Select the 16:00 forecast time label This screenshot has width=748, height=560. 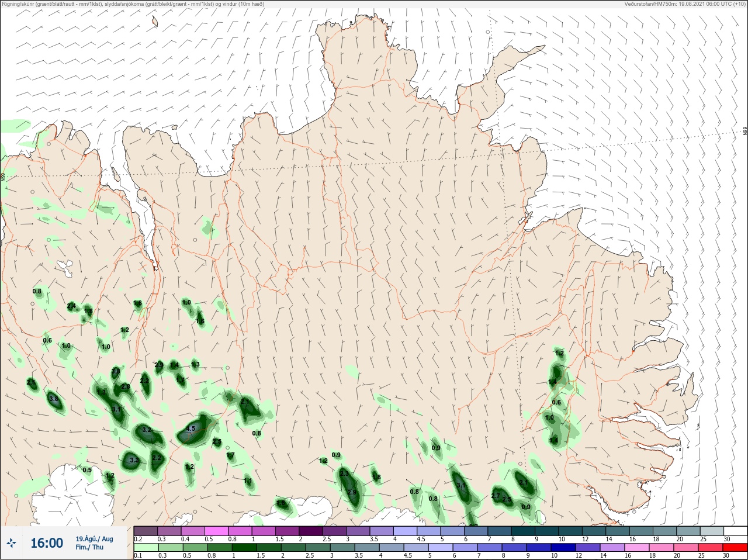(47, 543)
